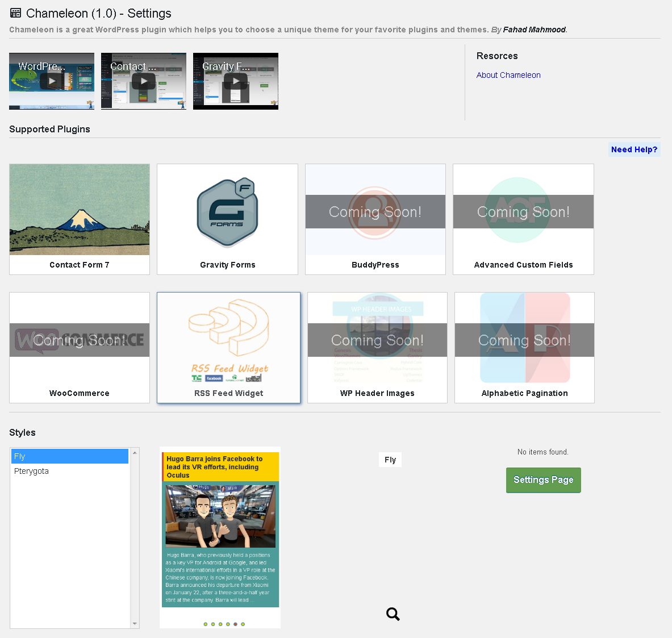Image resolution: width=672 pixels, height=638 pixels.
Task: Click the Chameleon settings header icon
Action: tap(15, 13)
